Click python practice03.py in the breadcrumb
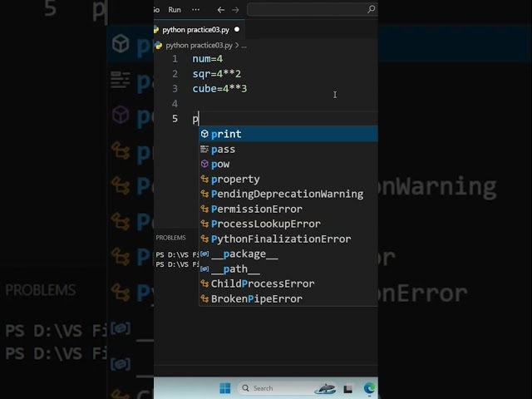The width and height of the screenshot is (532, 399). point(199,46)
